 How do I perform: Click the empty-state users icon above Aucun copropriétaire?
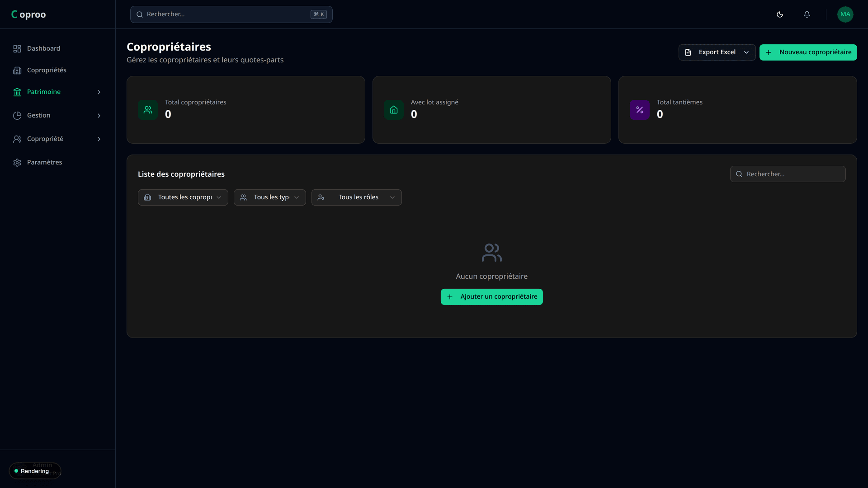[491, 253]
